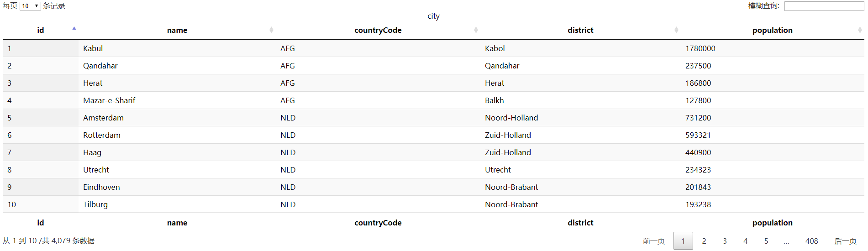Jump to page 4 of results

745,241
